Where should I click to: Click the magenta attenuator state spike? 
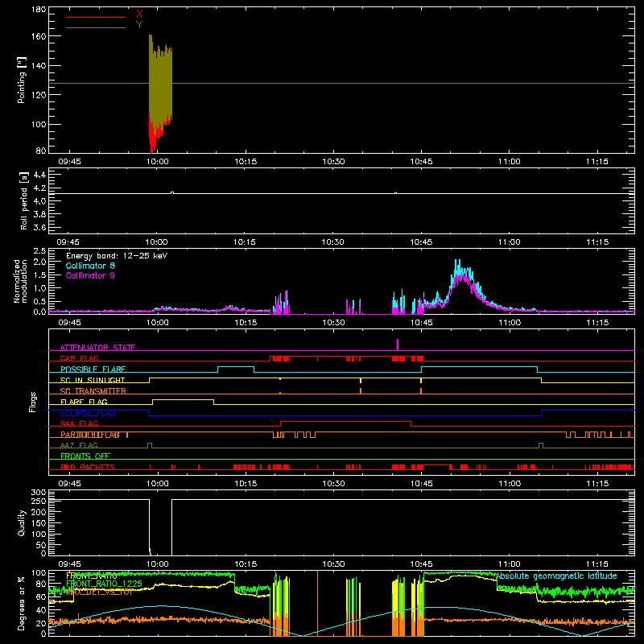pyautogui.click(x=398, y=345)
